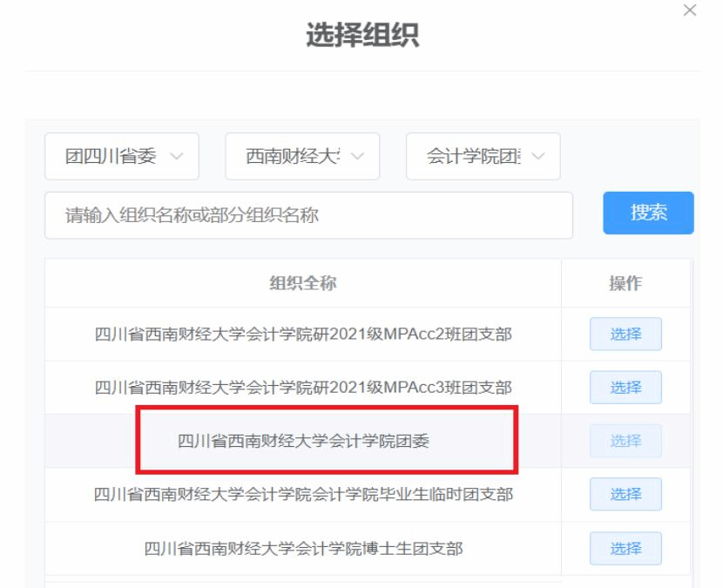Open the 团四川省委 dropdown
723x588 pixels.
pos(121,156)
